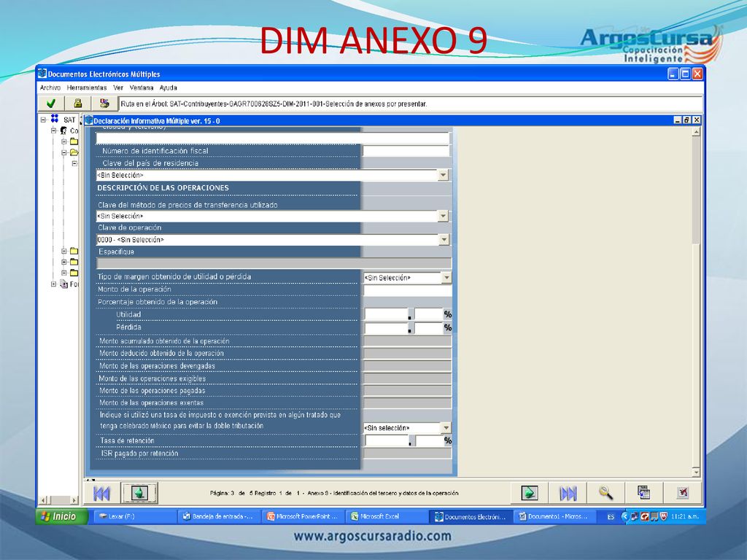Viewport: 747px width, 560px height.
Task: Click the green previous page button
Action: pyautogui.click(x=139, y=493)
